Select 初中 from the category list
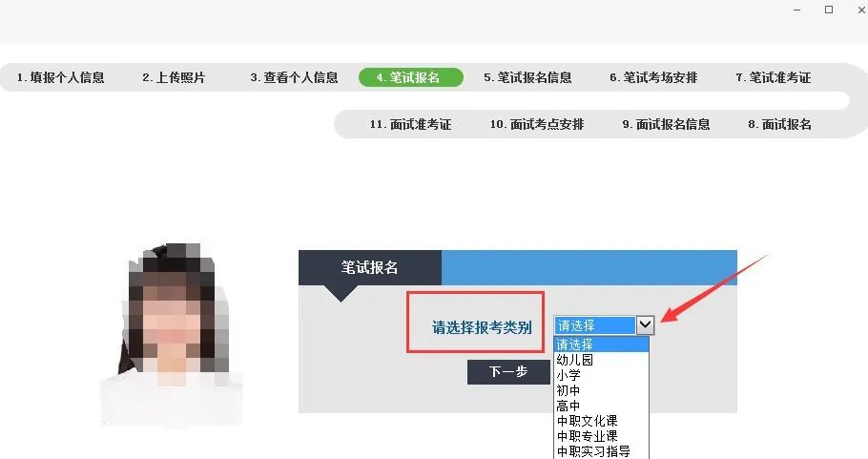Viewport: 868px width, 459px height. pyautogui.click(x=601, y=390)
